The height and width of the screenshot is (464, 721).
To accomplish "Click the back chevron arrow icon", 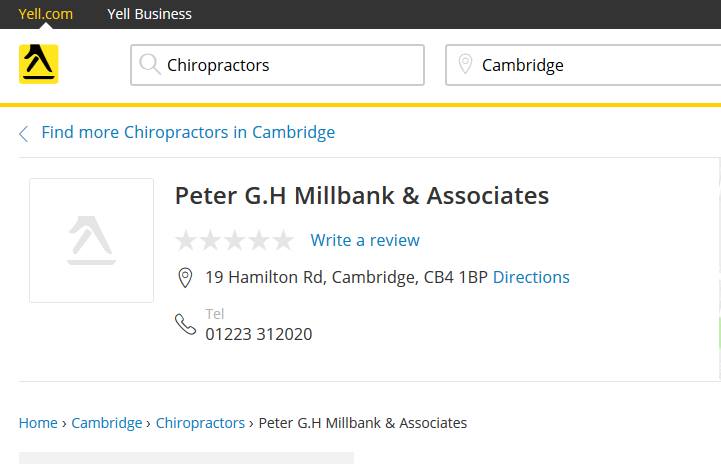I will (x=23, y=134).
